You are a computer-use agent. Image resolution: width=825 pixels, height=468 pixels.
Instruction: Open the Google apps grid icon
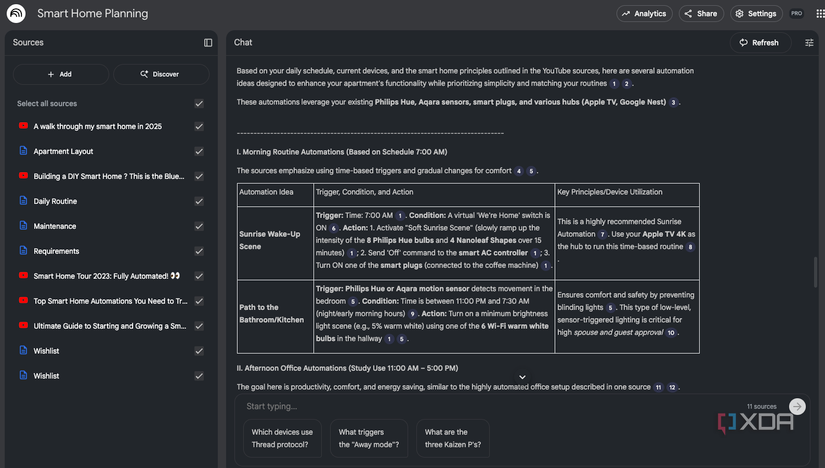(820, 14)
